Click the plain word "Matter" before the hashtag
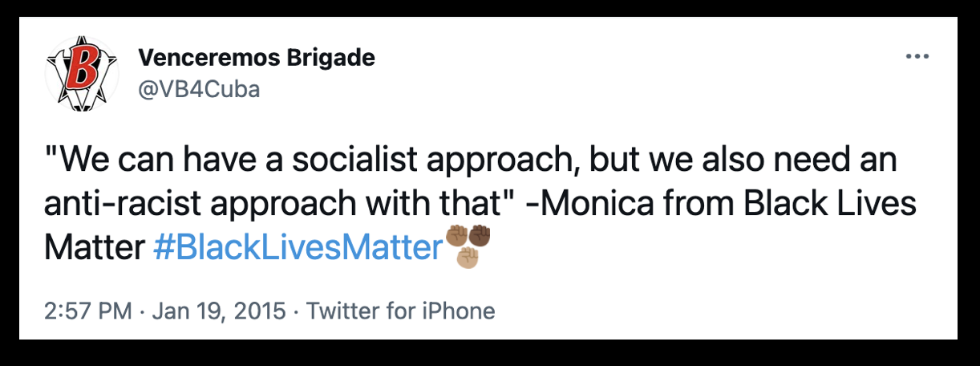 click(x=93, y=248)
